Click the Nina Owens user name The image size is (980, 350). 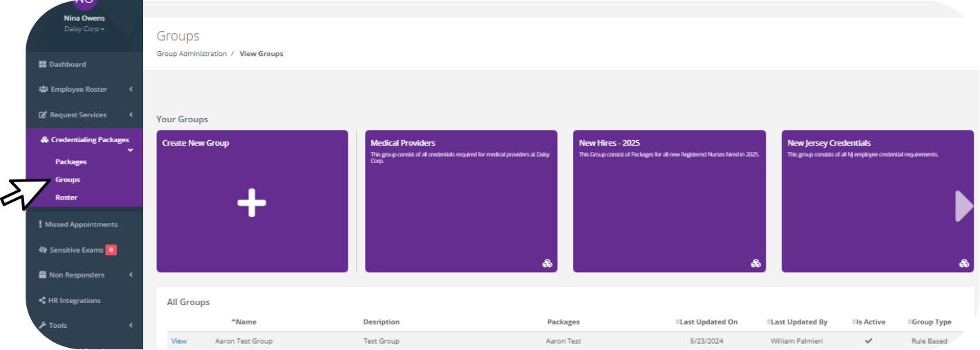(84, 18)
